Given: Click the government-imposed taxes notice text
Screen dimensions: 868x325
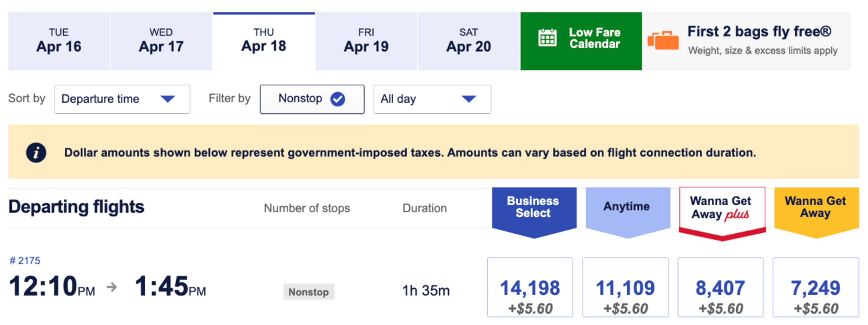Looking at the screenshot, I should point(410,153).
